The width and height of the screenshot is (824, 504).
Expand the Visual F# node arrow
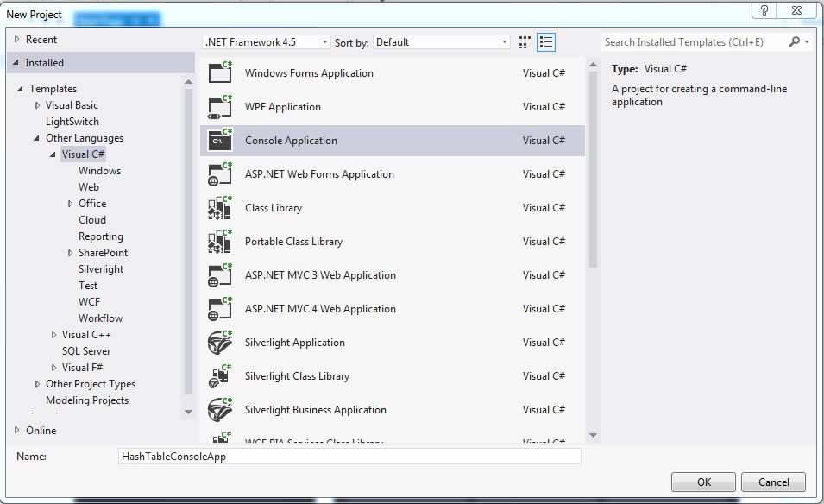click(x=53, y=368)
